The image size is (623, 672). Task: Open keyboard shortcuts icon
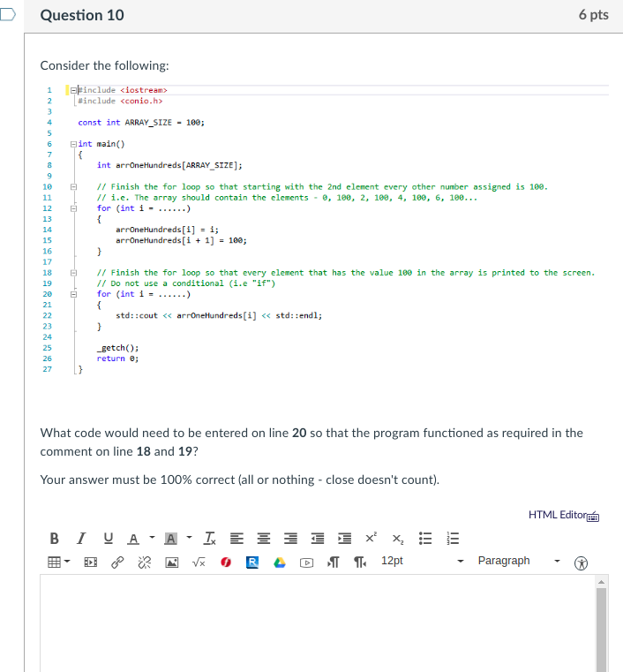(x=593, y=517)
